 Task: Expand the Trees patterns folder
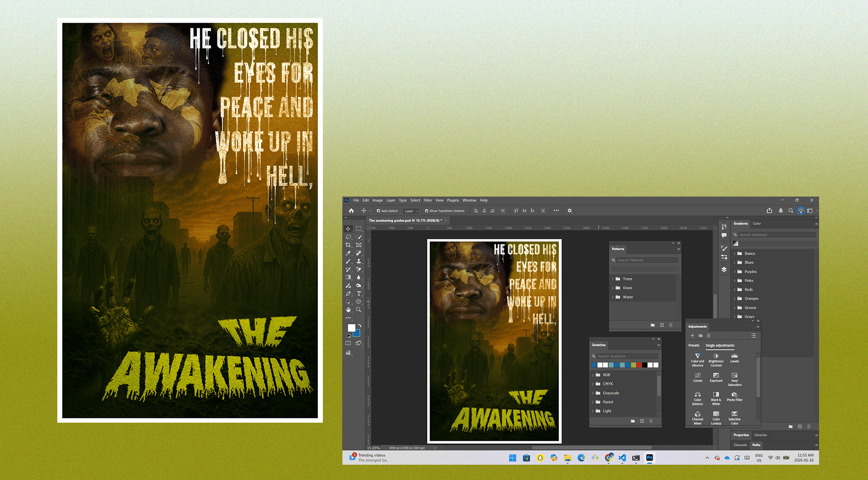point(613,279)
